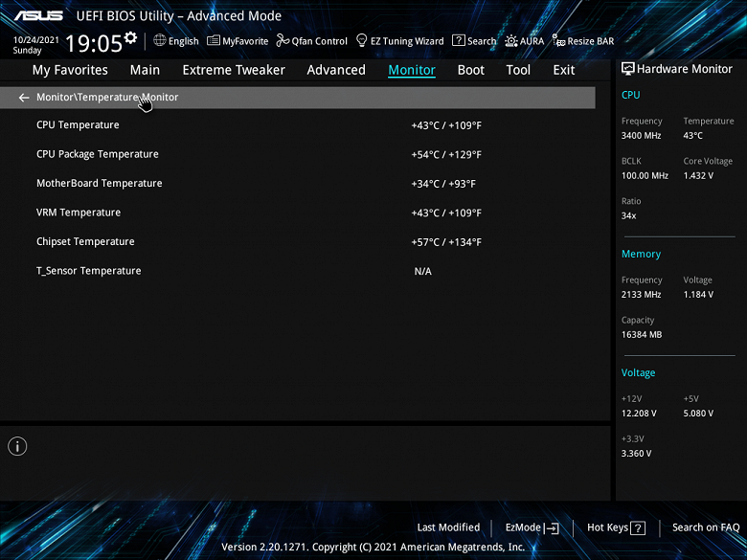Viewport: 747px width, 560px height.
Task: Click the Hot Keys question mark icon
Action: (638, 527)
